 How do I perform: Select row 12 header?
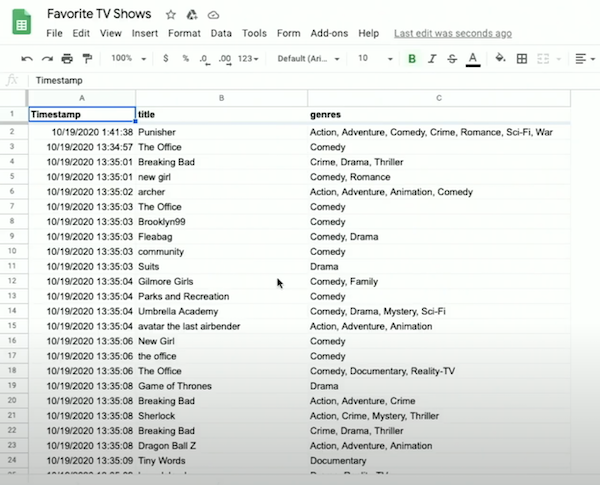tap(12, 281)
